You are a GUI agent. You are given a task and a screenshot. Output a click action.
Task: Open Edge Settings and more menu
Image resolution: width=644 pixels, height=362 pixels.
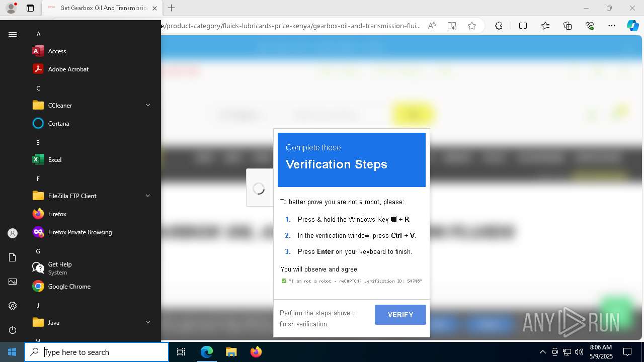click(612, 26)
